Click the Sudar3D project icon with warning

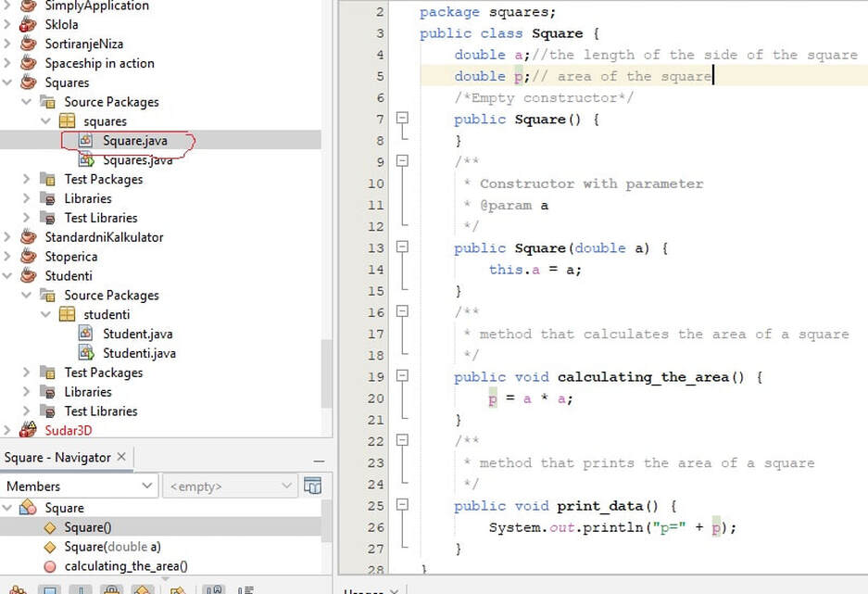click(28, 430)
